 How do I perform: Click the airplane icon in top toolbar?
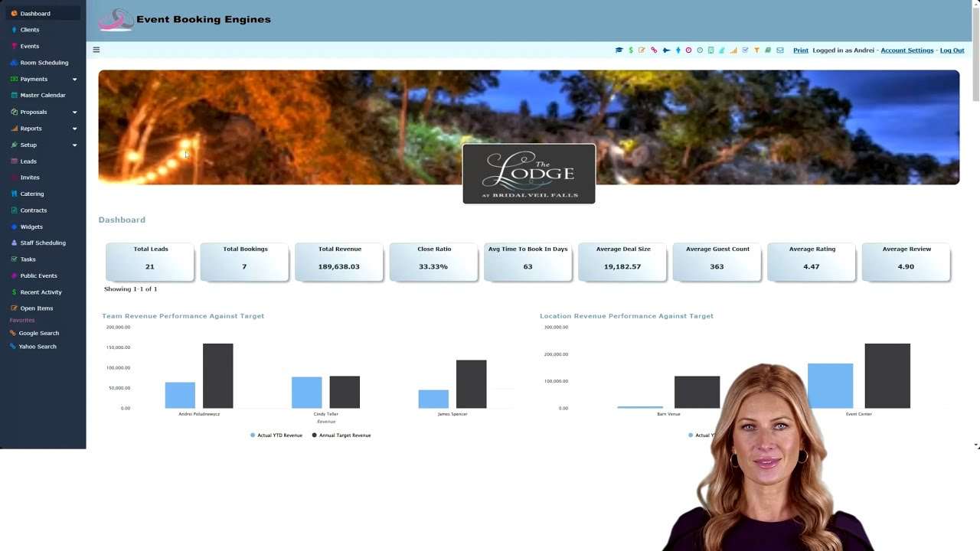(x=667, y=50)
